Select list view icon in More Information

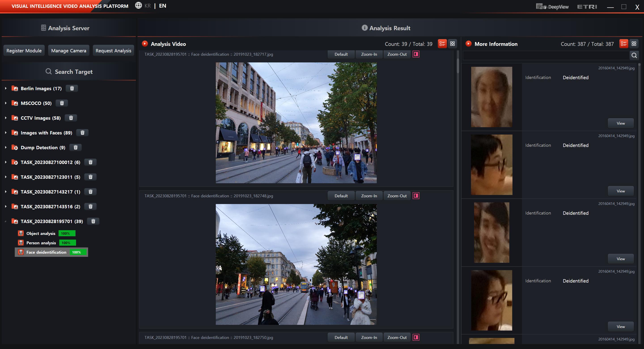624,44
